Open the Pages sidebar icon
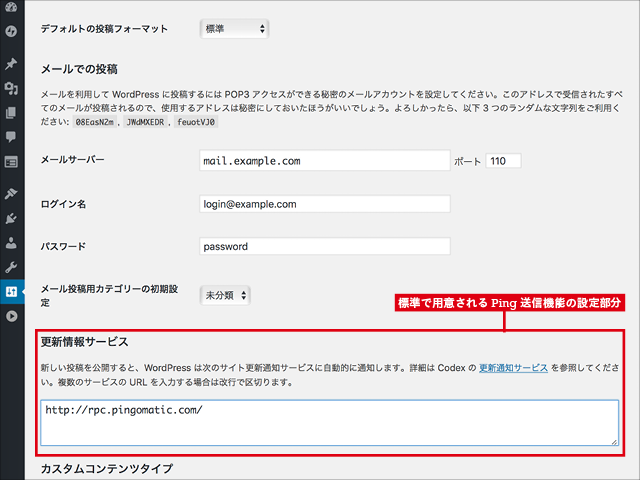 click(x=11, y=113)
